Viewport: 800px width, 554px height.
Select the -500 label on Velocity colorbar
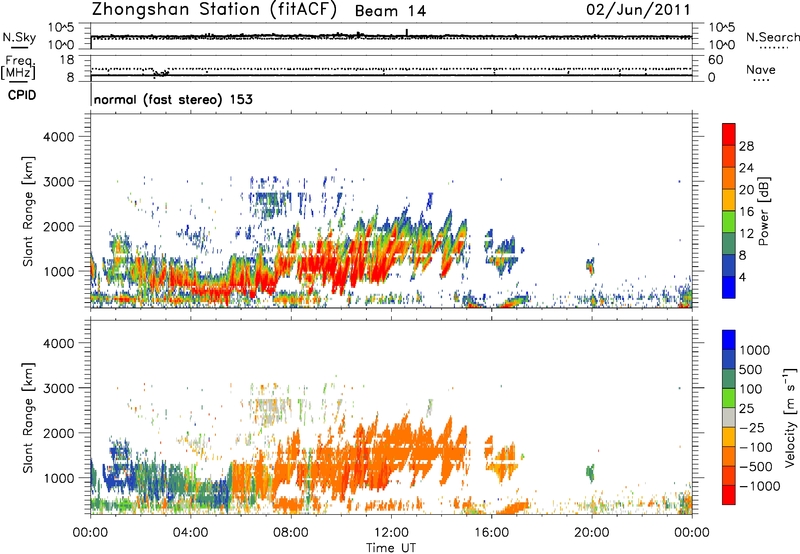click(x=756, y=467)
